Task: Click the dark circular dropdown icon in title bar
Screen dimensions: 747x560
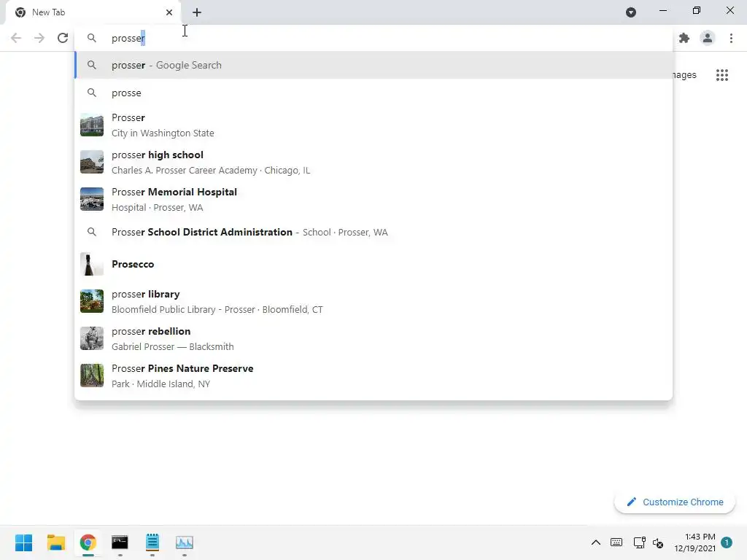Action: click(x=631, y=12)
